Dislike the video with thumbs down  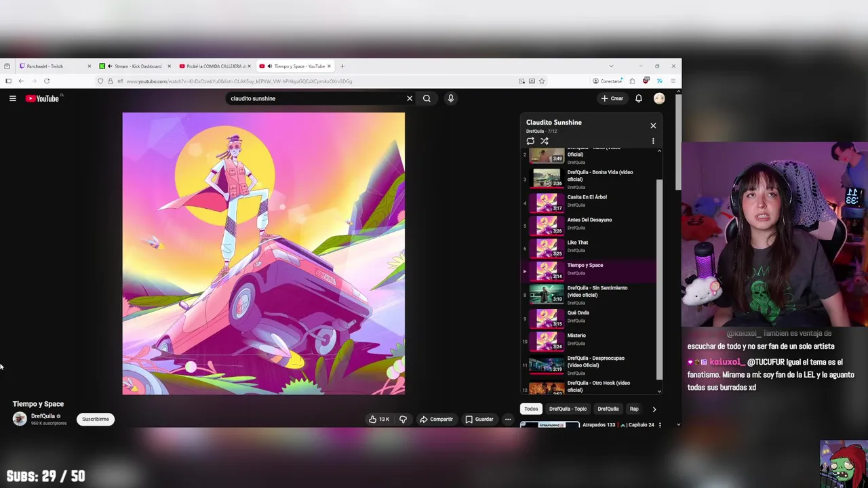[403, 419]
